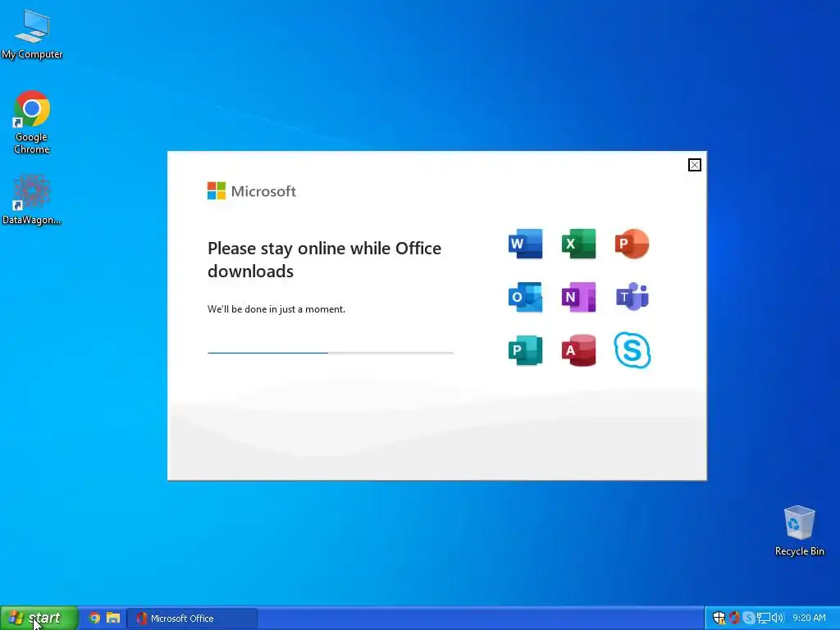Click the Outlook icon in the installer

(x=525, y=297)
